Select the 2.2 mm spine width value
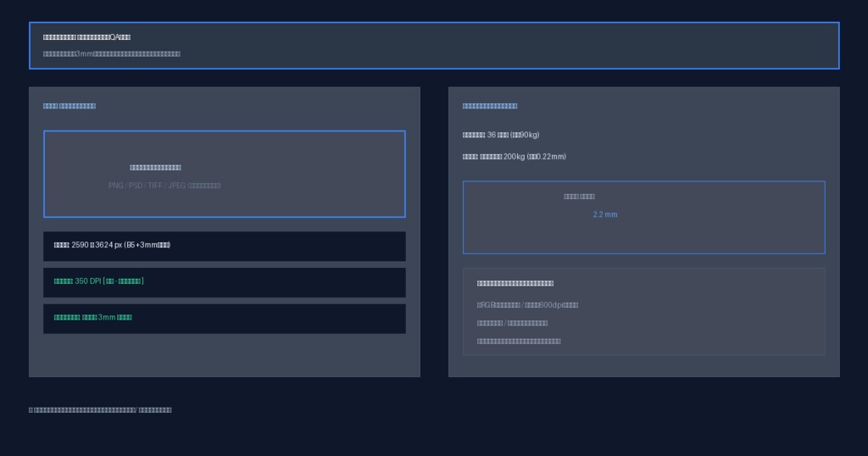Image resolution: width=868 pixels, height=456 pixels. pyautogui.click(x=605, y=214)
